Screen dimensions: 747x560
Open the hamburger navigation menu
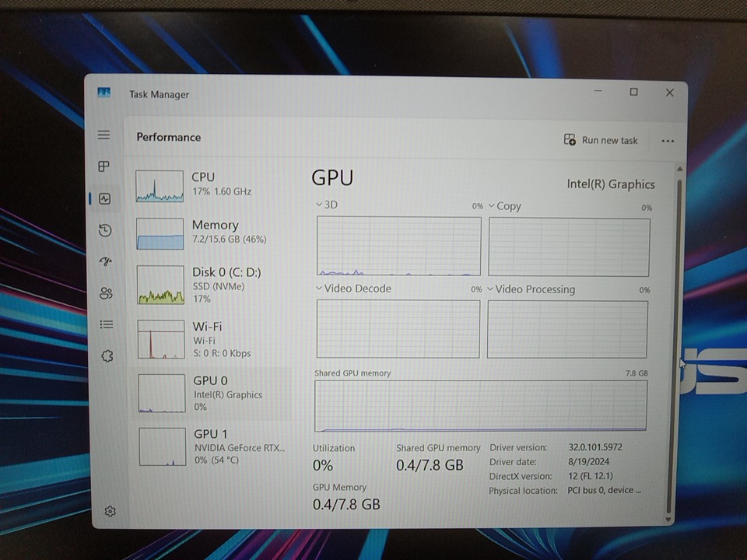tap(103, 135)
